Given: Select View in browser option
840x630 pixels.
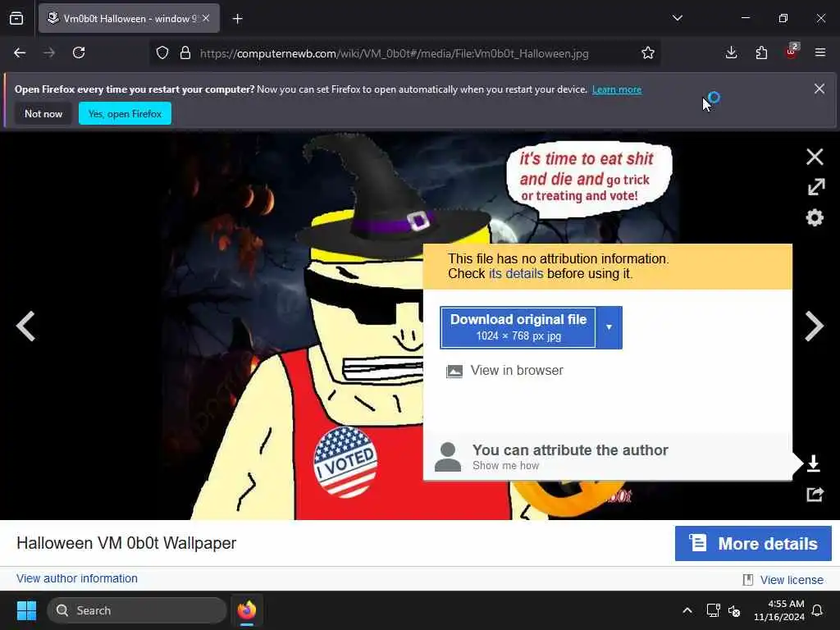Looking at the screenshot, I should click(x=504, y=371).
